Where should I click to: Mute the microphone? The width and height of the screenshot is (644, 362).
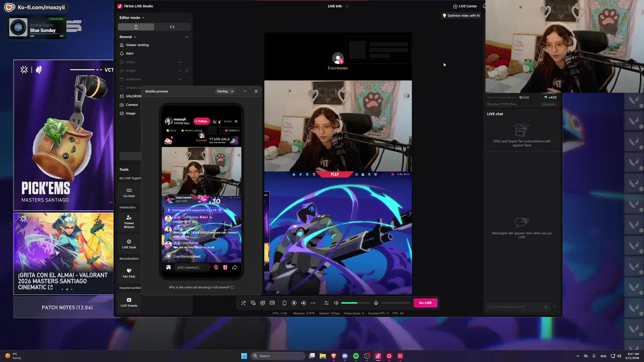point(376,303)
